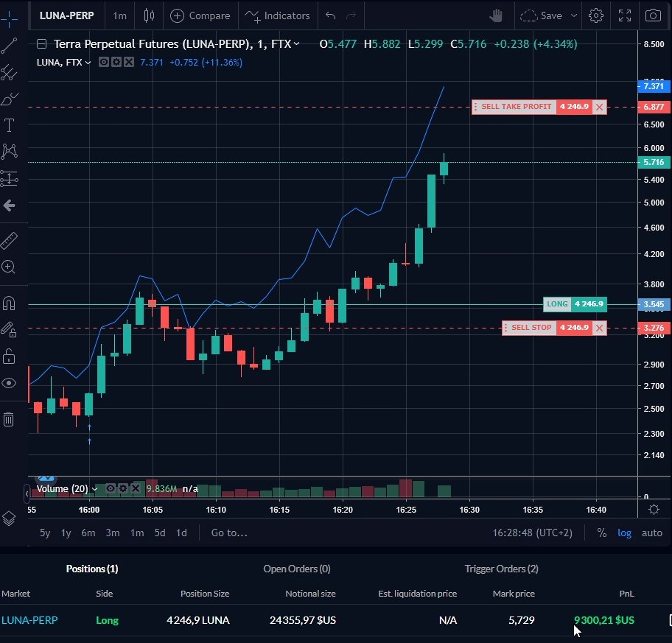Expand the Terra Perpetual Futures title dropdown
The height and width of the screenshot is (643, 672).
click(x=296, y=43)
